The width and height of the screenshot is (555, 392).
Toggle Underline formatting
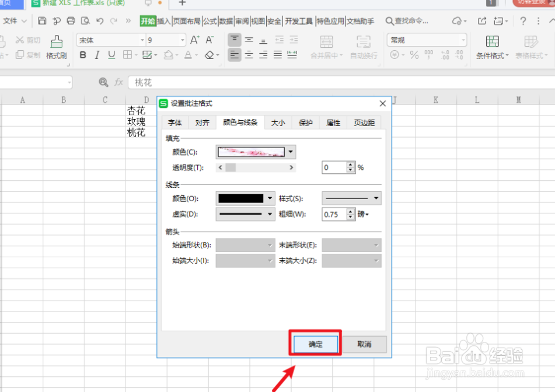(111, 55)
